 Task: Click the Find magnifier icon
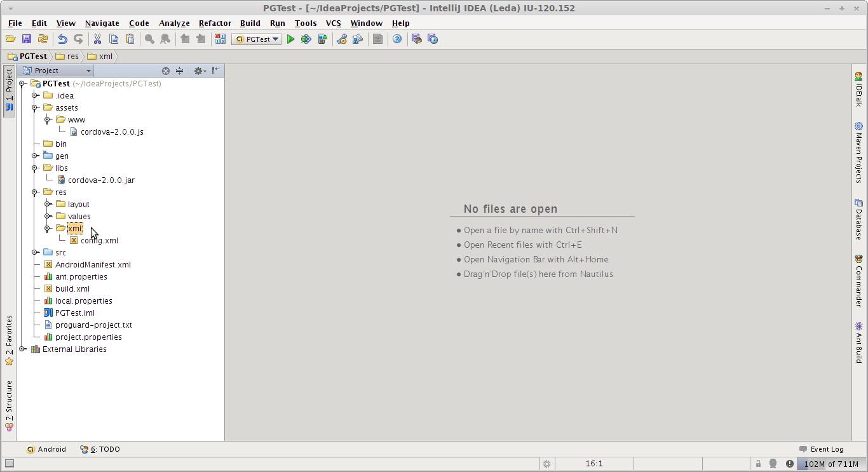[x=149, y=39]
